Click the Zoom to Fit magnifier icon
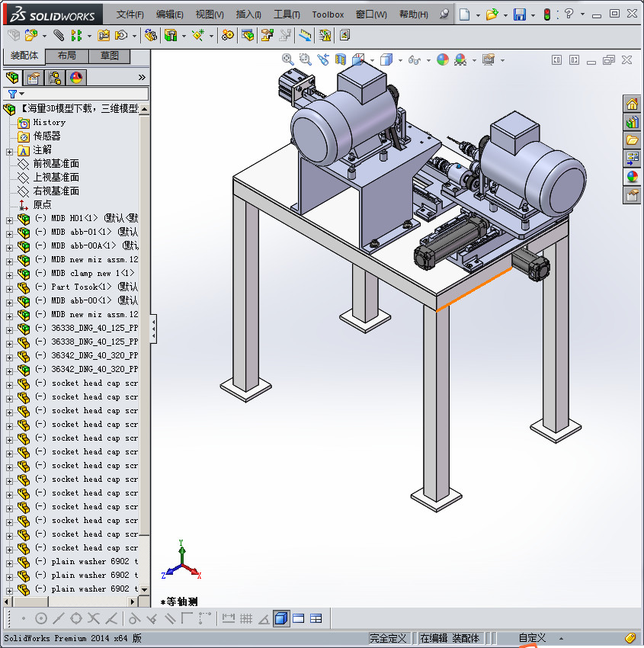The width and height of the screenshot is (644, 648). tap(288, 60)
